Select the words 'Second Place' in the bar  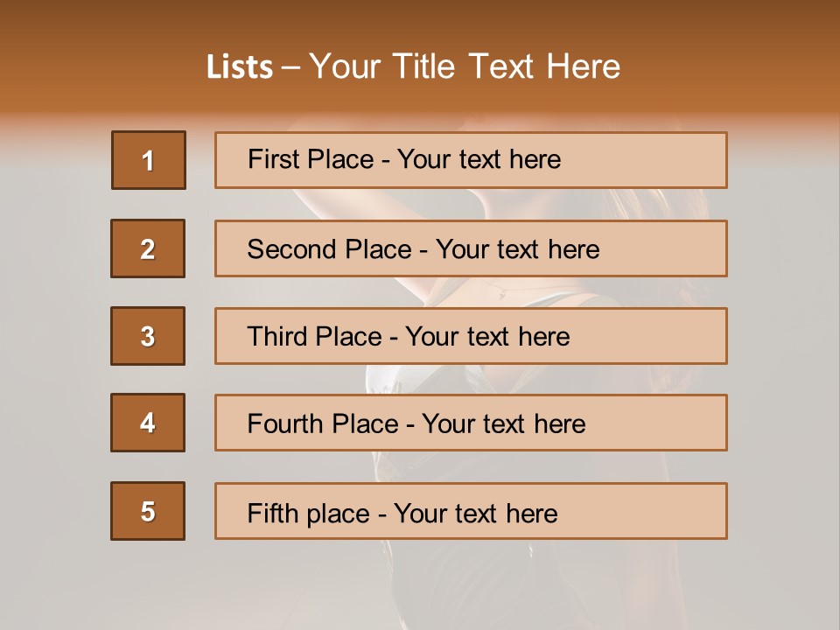click(328, 249)
